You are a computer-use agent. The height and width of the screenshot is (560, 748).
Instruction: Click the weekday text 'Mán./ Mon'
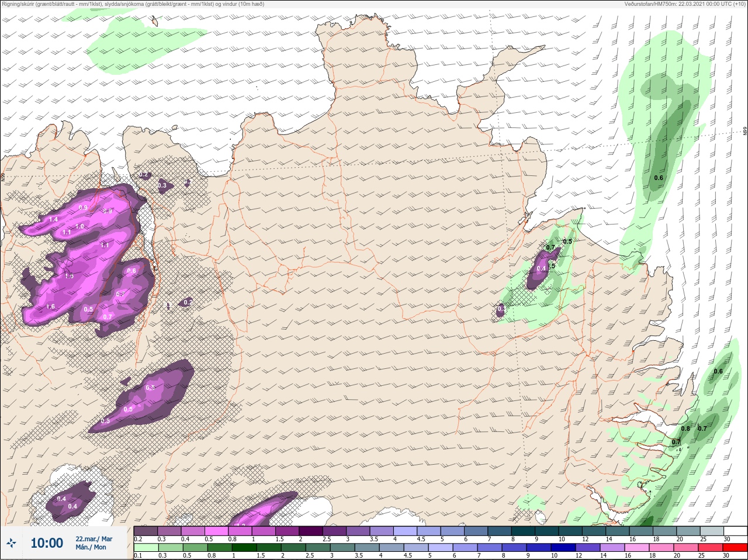pos(91,547)
